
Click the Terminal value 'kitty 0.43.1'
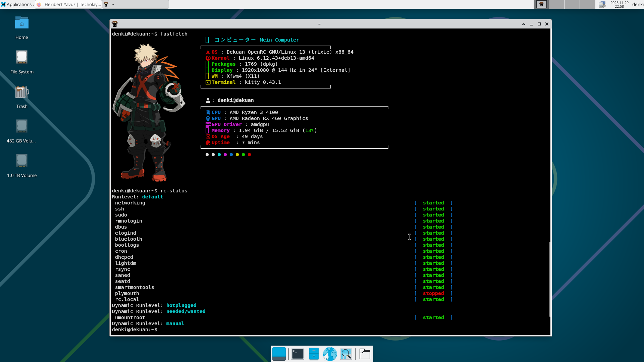tap(263, 82)
